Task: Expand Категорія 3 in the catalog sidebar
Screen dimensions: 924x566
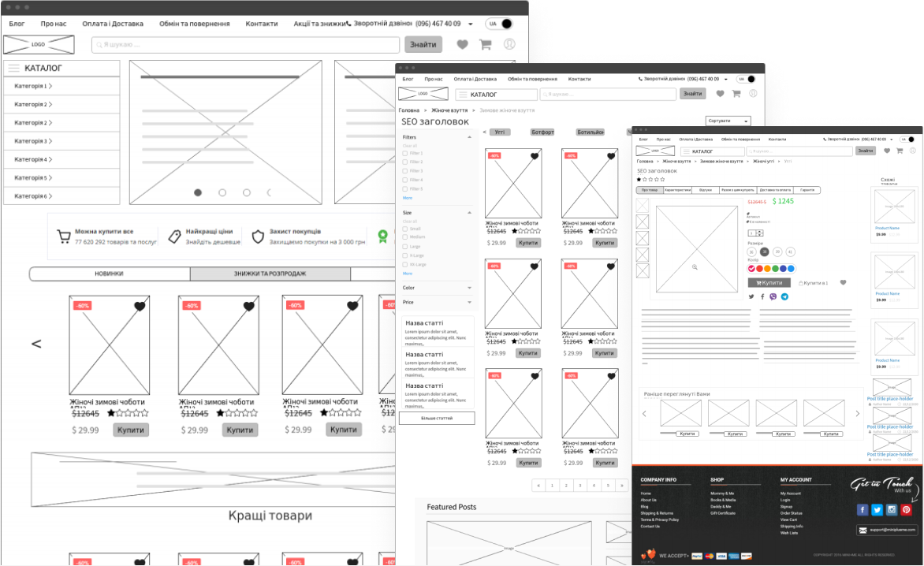Action: (61, 141)
